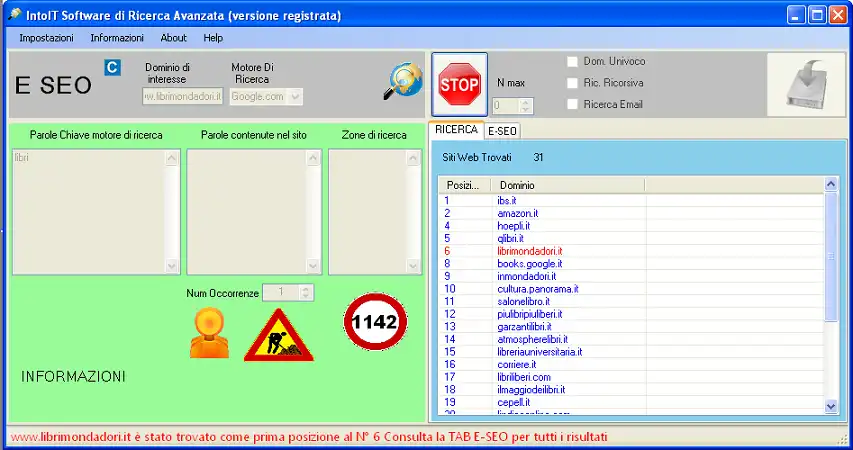Select the red librimondadori.it row
The width and height of the screenshot is (853, 450).
631,251
